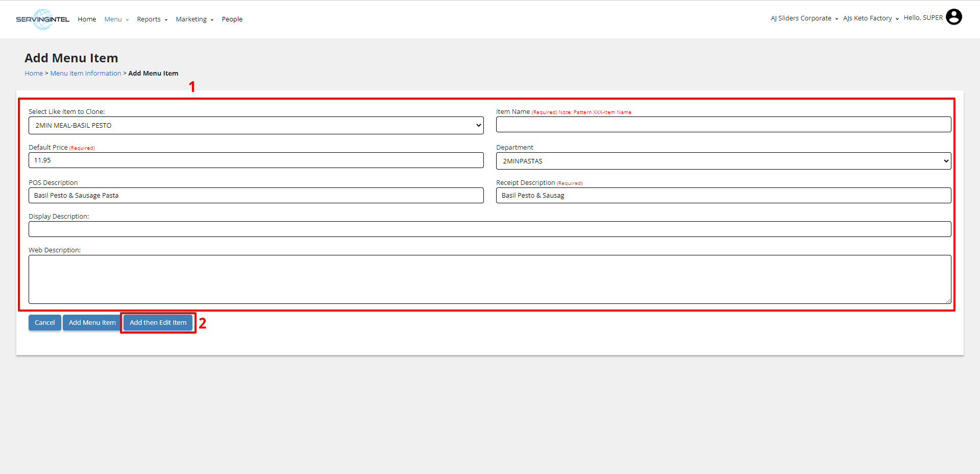Open the Department dropdown

point(723,161)
